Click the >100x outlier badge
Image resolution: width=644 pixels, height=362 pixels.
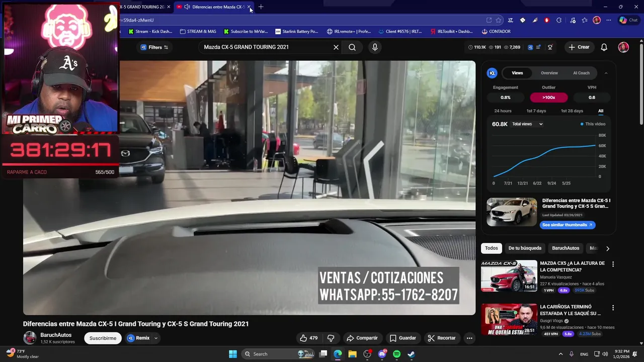tap(548, 98)
